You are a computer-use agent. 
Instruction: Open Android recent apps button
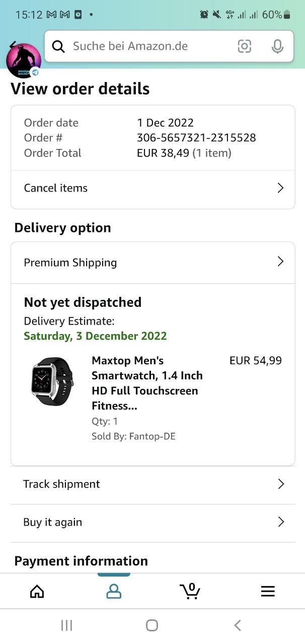click(66, 625)
